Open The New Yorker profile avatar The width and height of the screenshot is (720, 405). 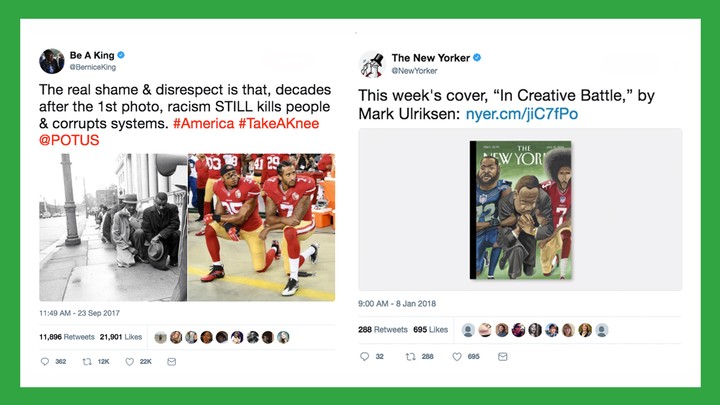pos(371,64)
